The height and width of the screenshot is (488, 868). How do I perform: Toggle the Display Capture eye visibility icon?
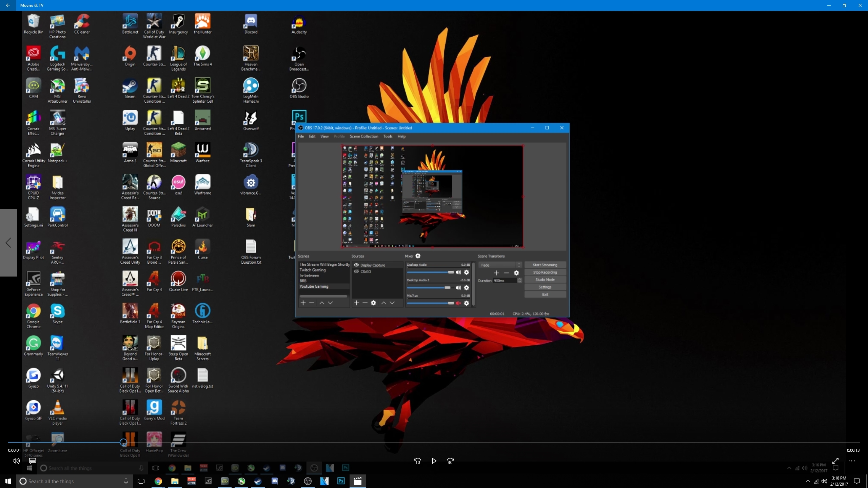click(356, 265)
